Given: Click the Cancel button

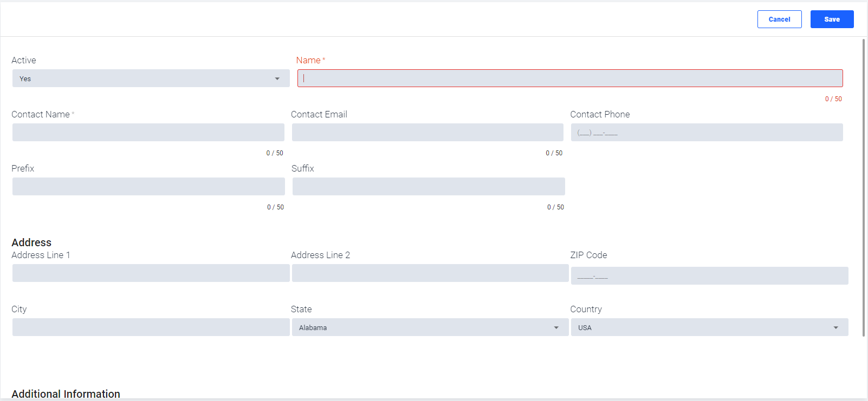Looking at the screenshot, I should tap(779, 19).
